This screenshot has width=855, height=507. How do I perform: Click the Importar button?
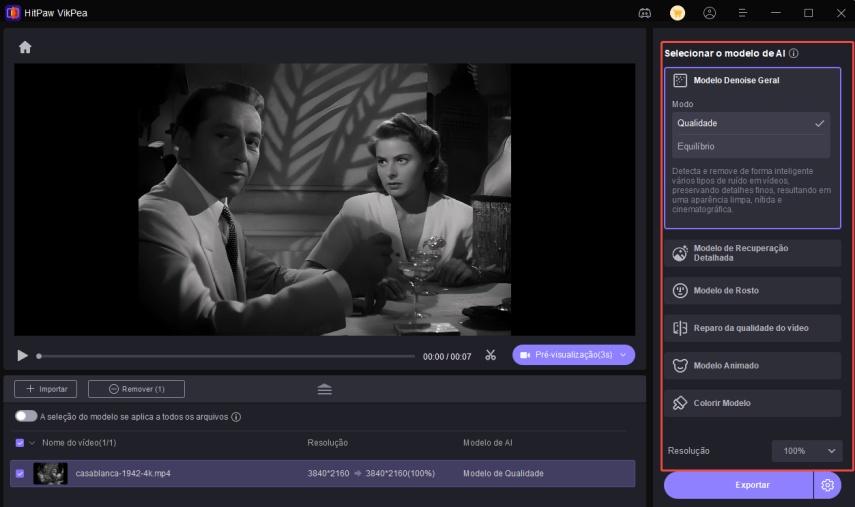[x=45, y=389]
